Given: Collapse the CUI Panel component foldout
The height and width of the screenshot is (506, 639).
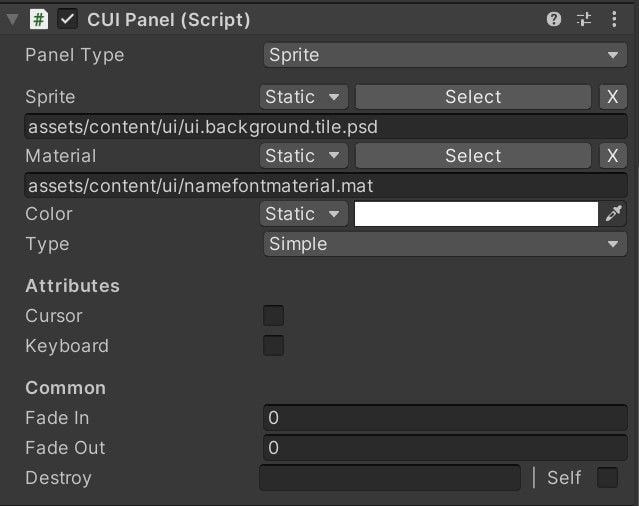Looking at the screenshot, I should point(13,20).
